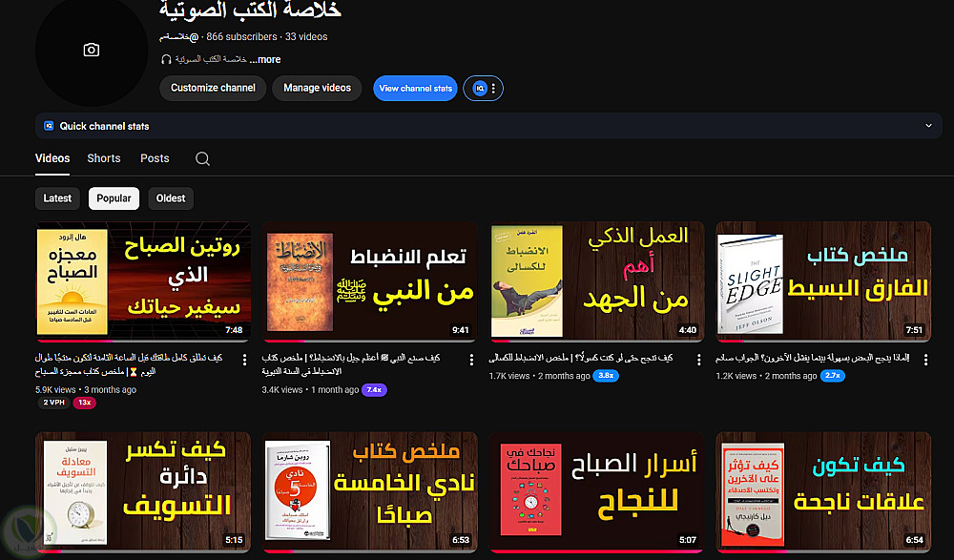Image resolution: width=954 pixels, height=560 pixels.
Task: Click the camera icon on channel avatar
Action: pos(92,50)
